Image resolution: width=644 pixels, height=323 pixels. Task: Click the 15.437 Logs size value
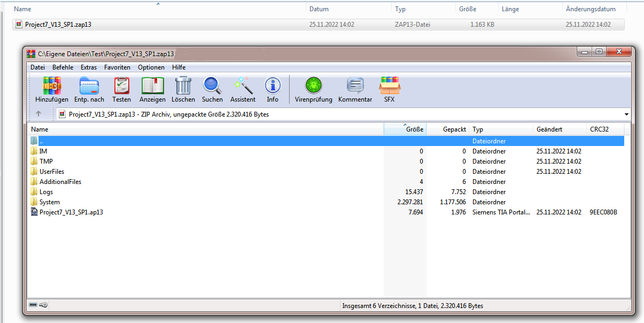pos(415,192)
